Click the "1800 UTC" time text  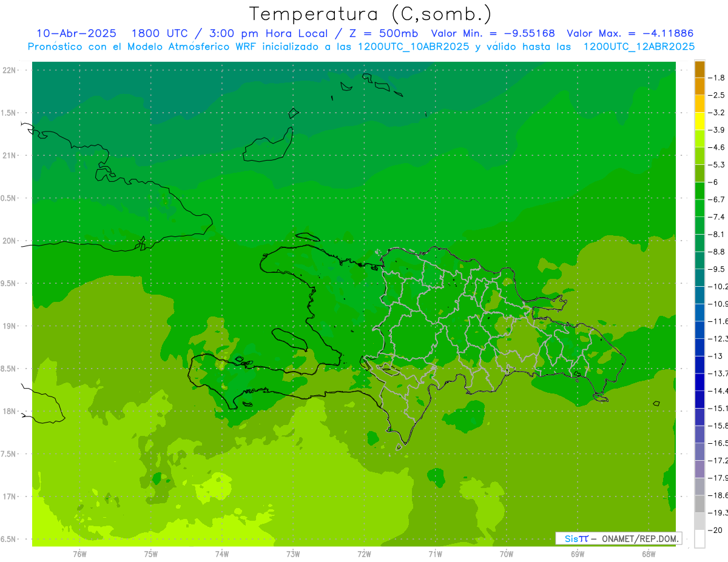tap(159, 33)
